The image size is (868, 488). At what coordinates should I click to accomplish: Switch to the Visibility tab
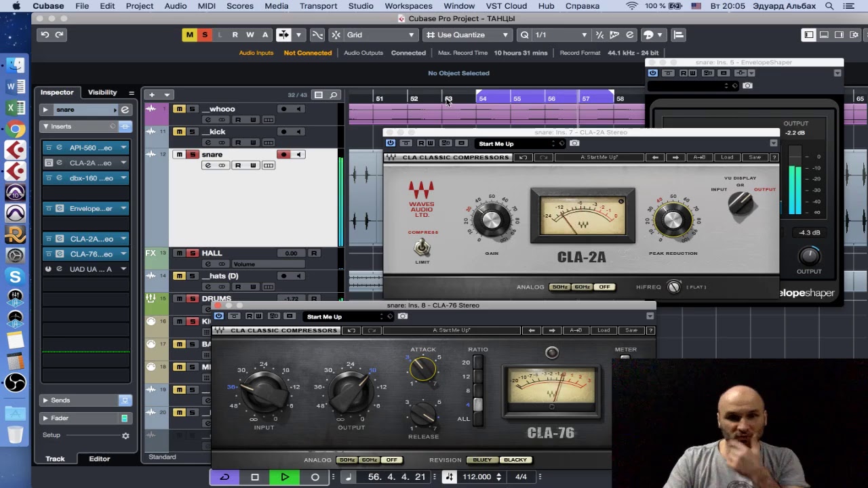(102, 92)
